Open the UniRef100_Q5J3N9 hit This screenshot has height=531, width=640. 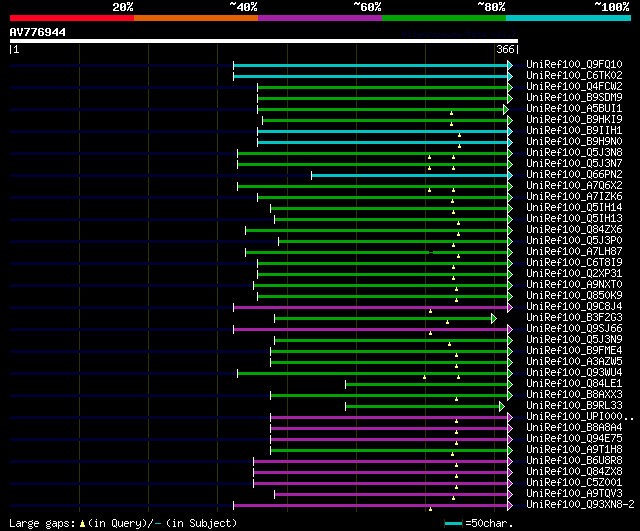point(574,340)
